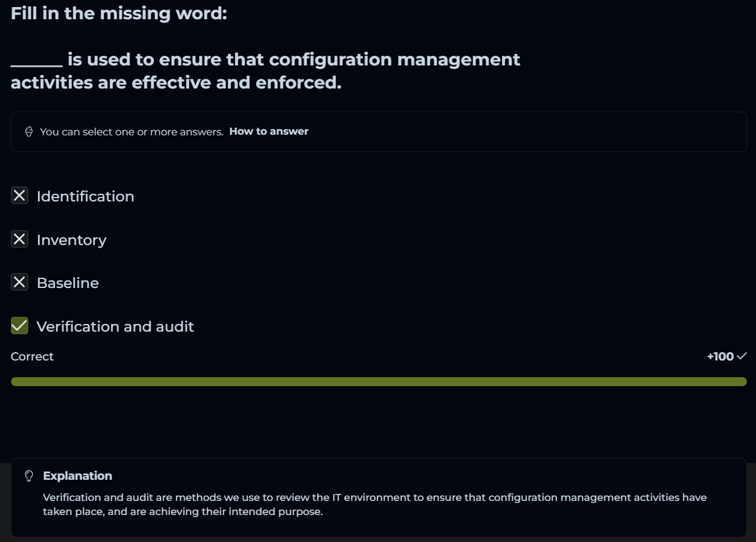Click the hint icon beside the answer instructions

pyautogui.click(x=29, y=131)
